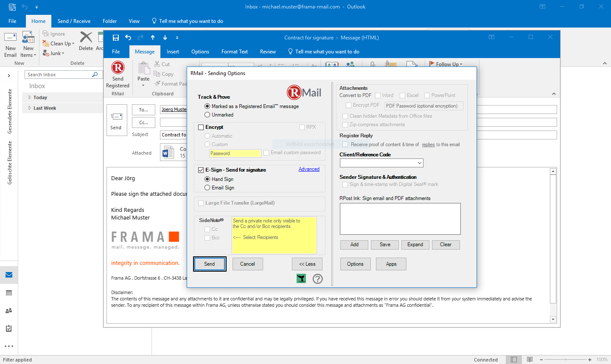Click the green whale tail icon

[x=301, y=278]
